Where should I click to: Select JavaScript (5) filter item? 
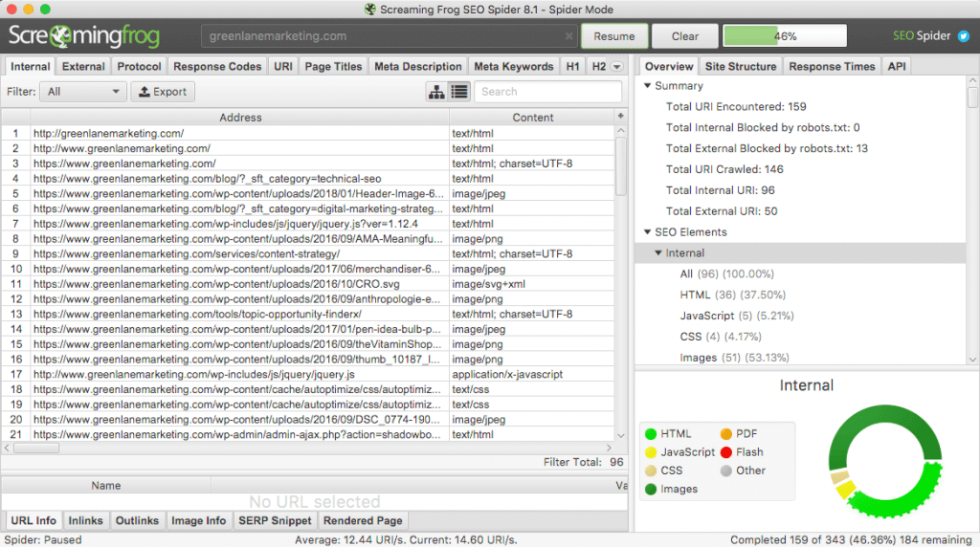(737, 316)
